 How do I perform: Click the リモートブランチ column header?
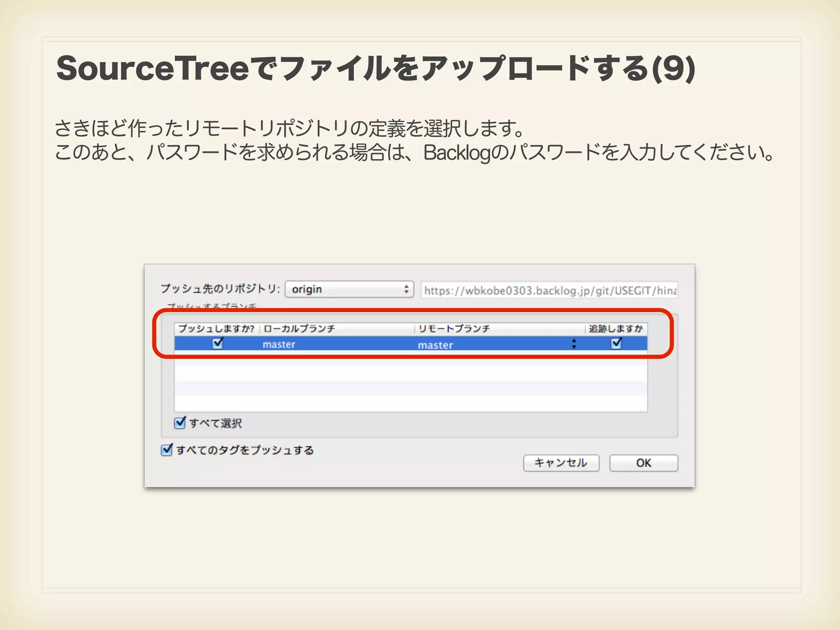coord(454,329)
